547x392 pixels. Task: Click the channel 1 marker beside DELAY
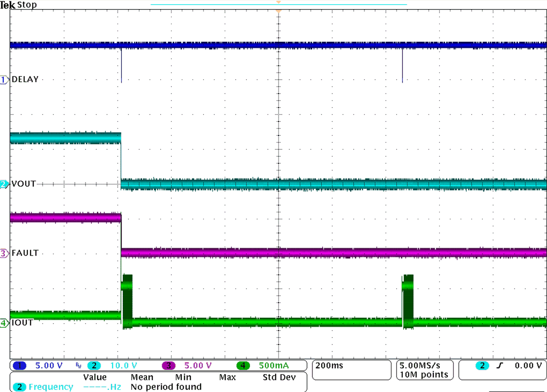[4, 79]
